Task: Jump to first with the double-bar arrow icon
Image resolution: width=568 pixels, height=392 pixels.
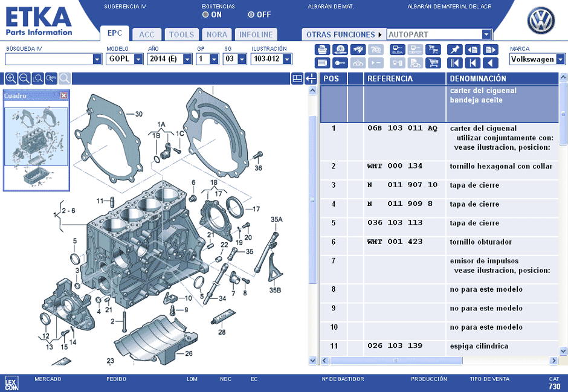Action: tap(454, 63)
